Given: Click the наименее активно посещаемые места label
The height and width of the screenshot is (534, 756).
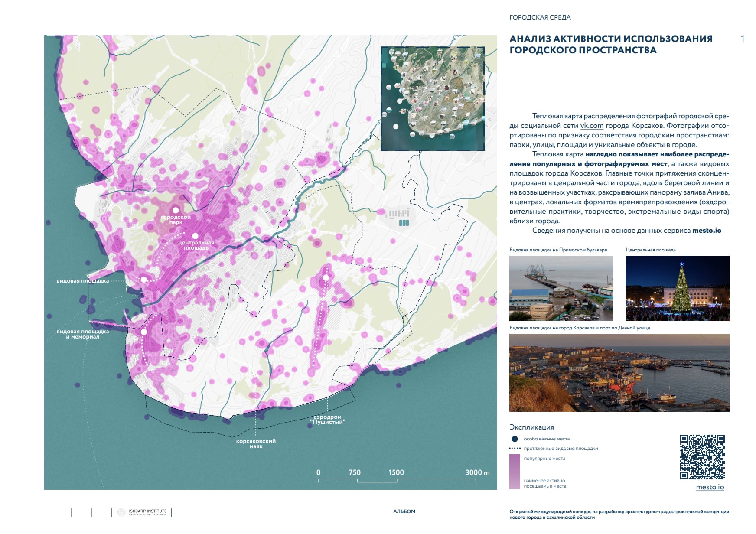Looking at the screenshot, I should (545, 483).
